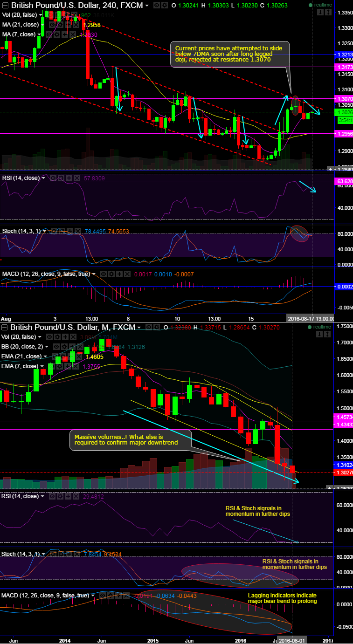Image resolution: width=353 pixels, height=644 pixels.
Task: Collapse the monthly chart legend minus button
Action: [x=5, y=327]
